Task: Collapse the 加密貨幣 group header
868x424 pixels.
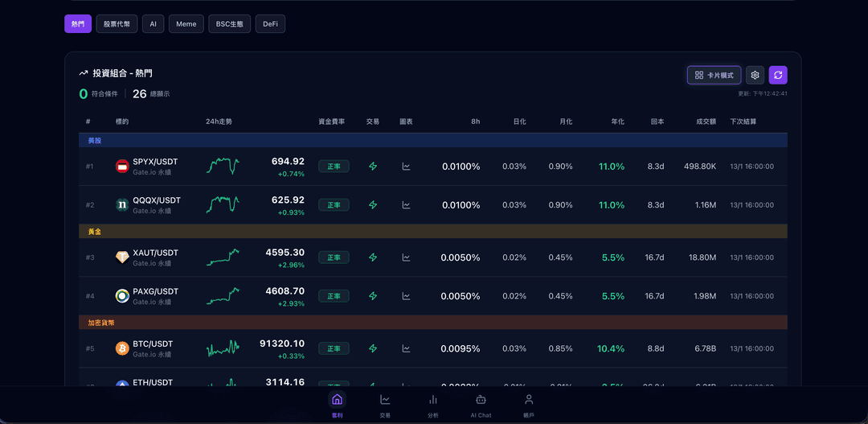Action: tap(101, 323)
